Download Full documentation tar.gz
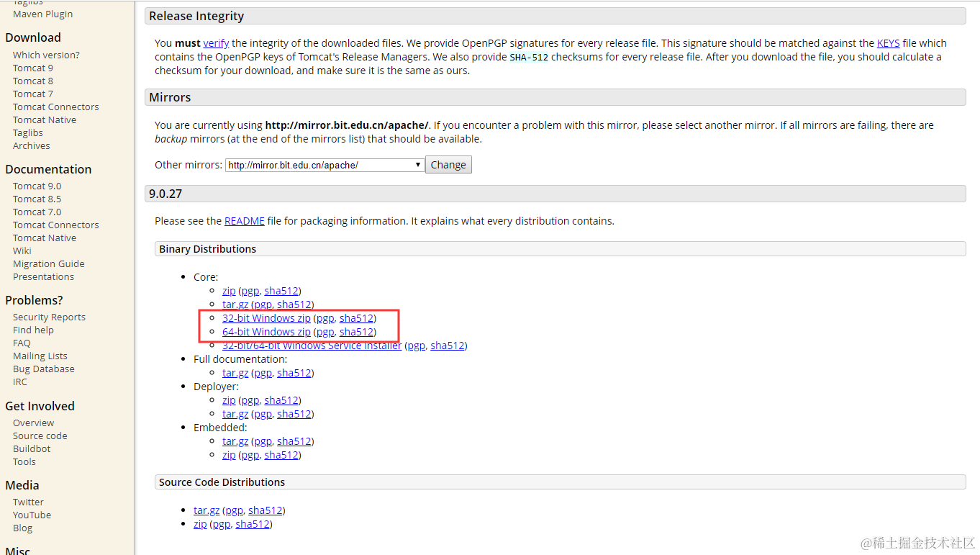 pyautogui.click(x=235, y=373)
